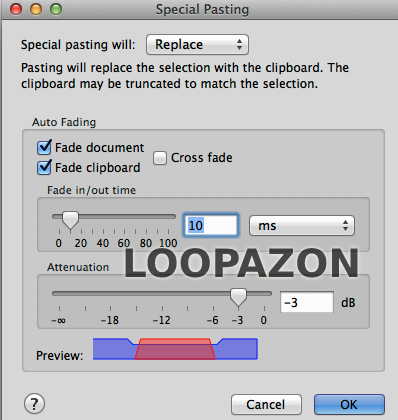Click the Cancel button
Image resolution: width=398 pixels, height=420 pixels.
(x=266, y=405)
